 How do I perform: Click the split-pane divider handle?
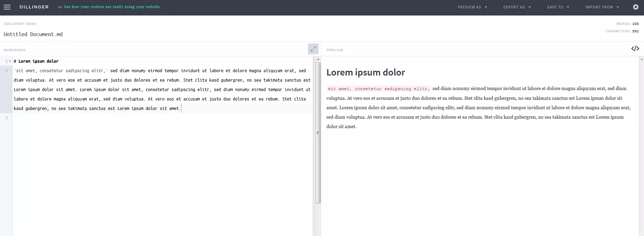[318, 133]
